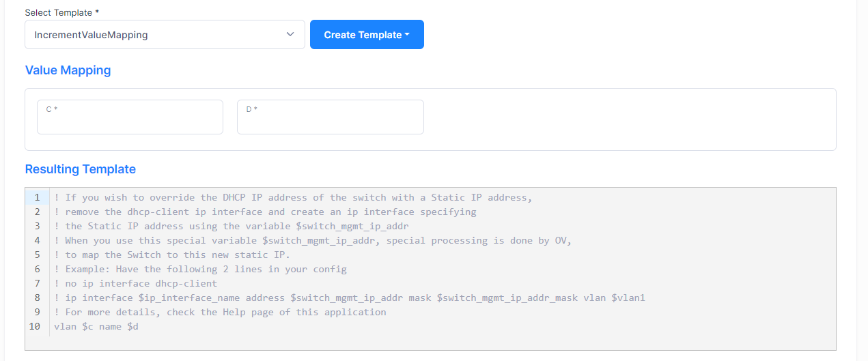This screenshot has width=868, height=361.
Task: Click the chevron arrow in Select Template
Action: [x=290, y=35]
